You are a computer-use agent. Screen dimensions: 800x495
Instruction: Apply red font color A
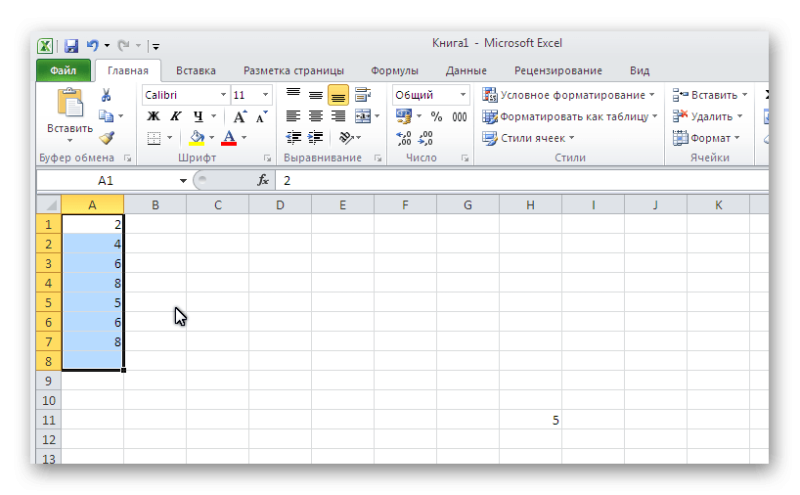pos(229,138)
